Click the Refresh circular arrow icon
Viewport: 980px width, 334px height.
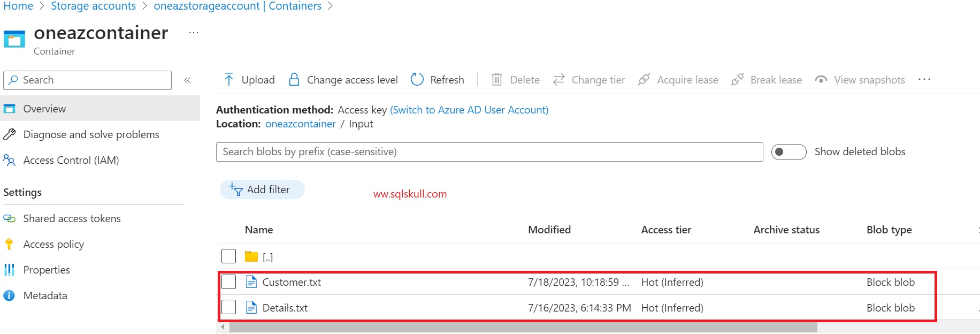(417, 80)
